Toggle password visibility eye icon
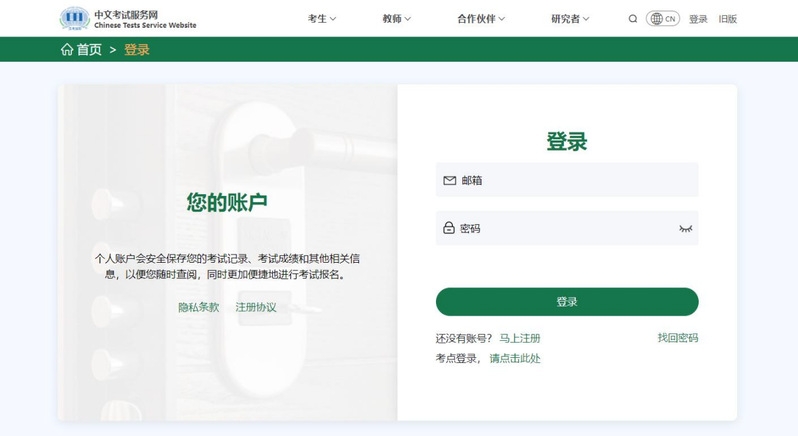This screenshot has width=798, height=436. coord(686,228)
